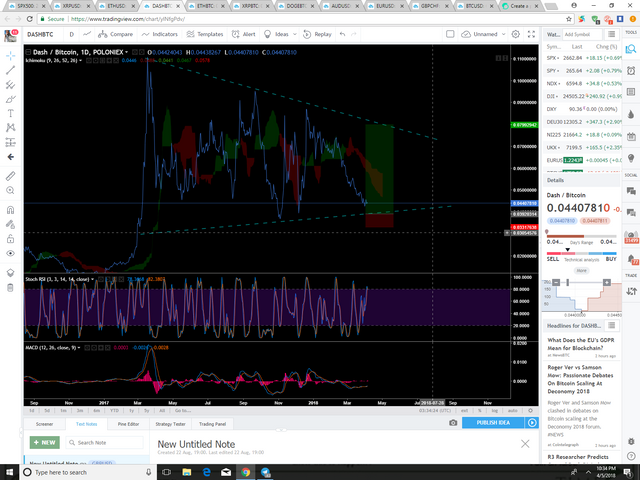Select NDX row in watchlist
Screen dimensions: 640x480
point(582,83)
